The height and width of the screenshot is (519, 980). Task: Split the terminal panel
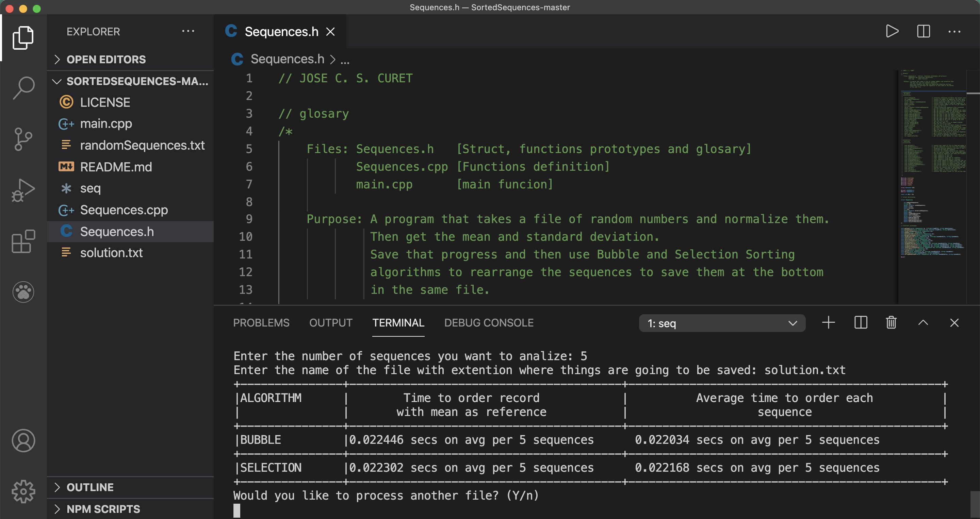860,323
